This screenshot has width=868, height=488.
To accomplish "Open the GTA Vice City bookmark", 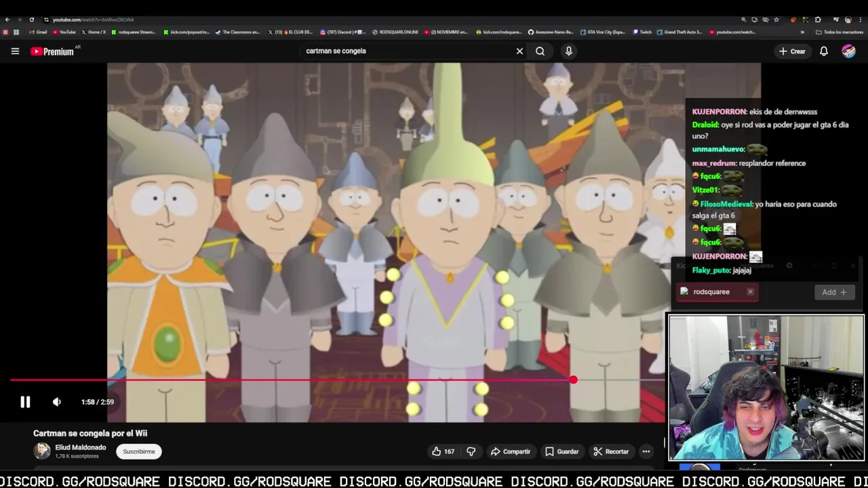I will click(602, 32).
